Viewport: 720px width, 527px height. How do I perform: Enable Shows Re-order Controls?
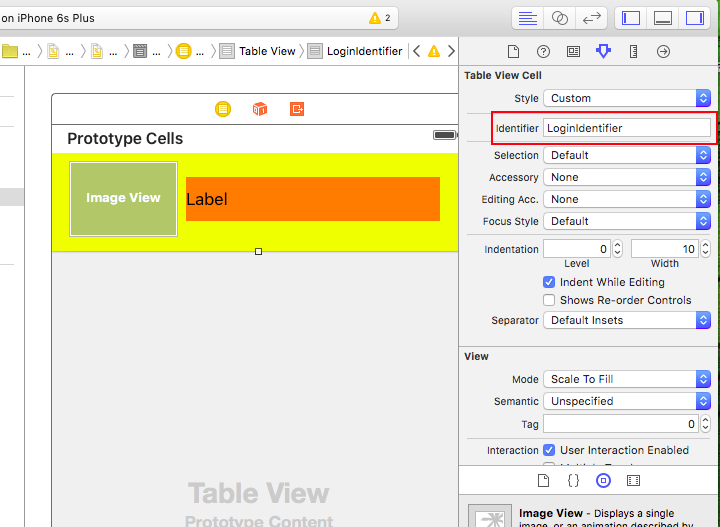(549, 300)
